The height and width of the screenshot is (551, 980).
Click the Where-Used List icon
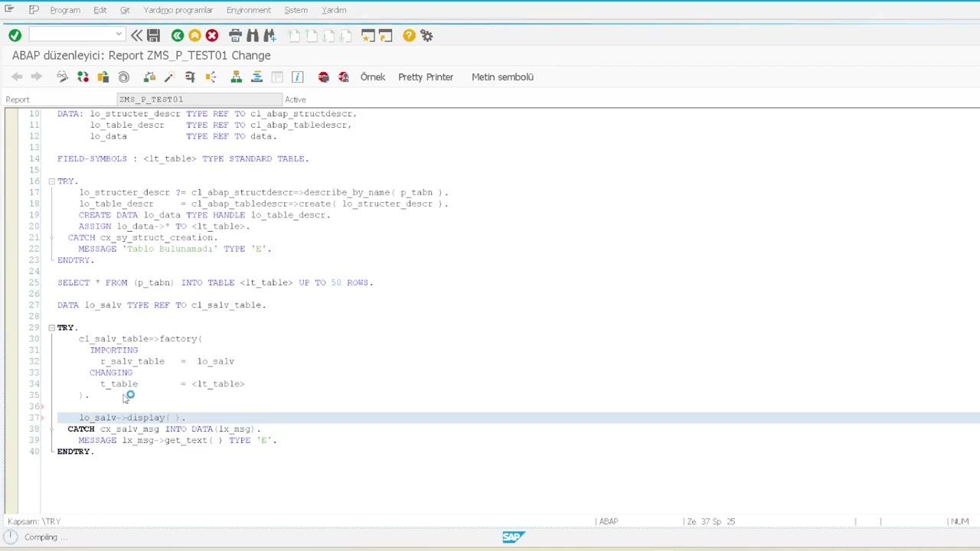(x=211, y=77)
